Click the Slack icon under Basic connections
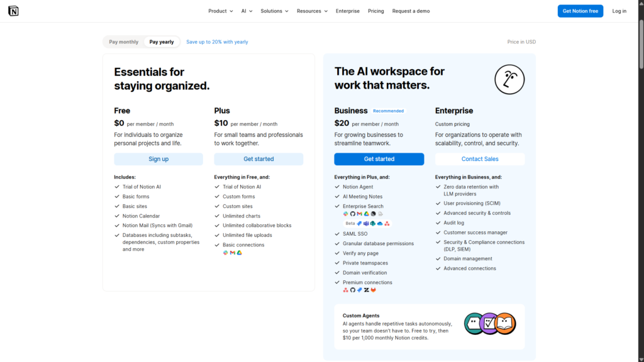 tap(226, 253)
